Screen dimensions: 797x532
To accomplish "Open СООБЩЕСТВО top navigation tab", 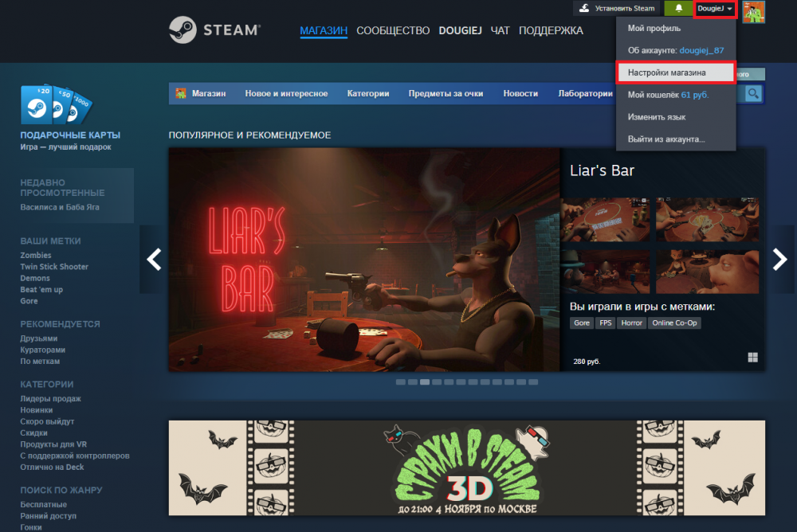I will click(x=393, y=30).
